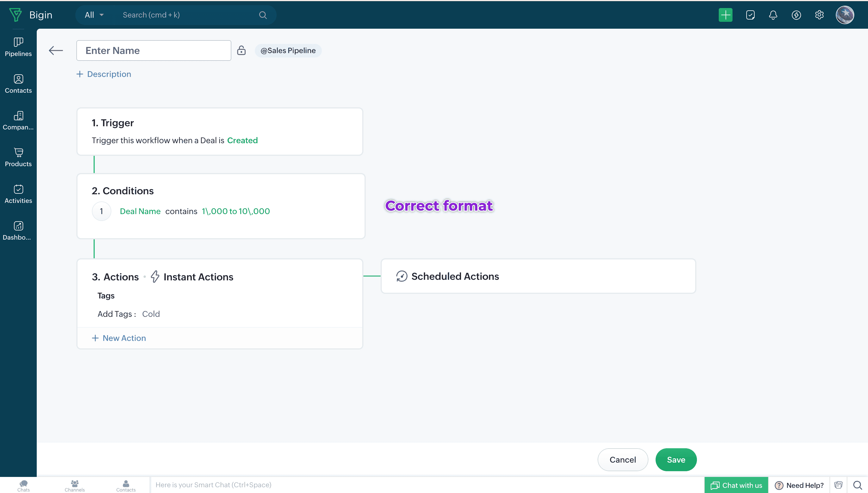Edit the Created trigger value
The image size is (868, 493).
click(x=242, y=140)
